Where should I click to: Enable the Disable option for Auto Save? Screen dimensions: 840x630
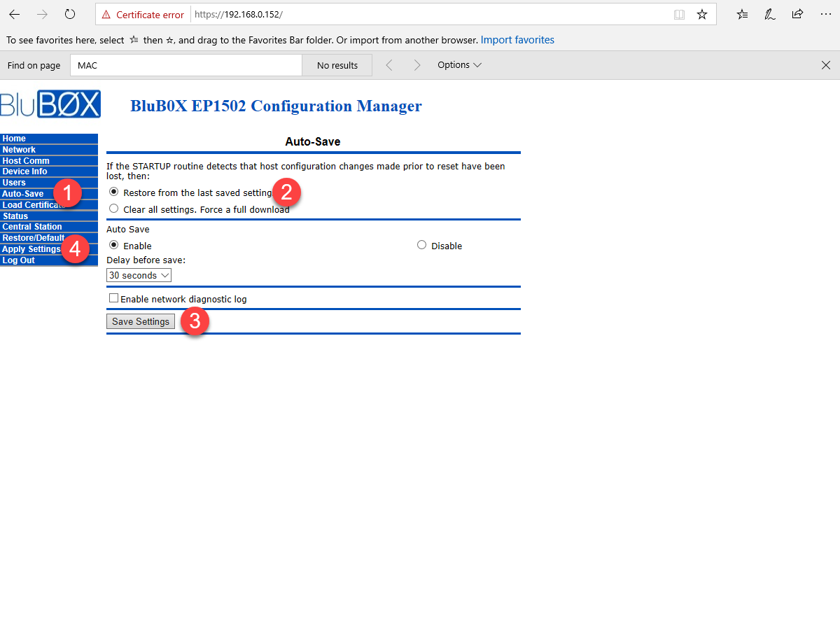421,244
